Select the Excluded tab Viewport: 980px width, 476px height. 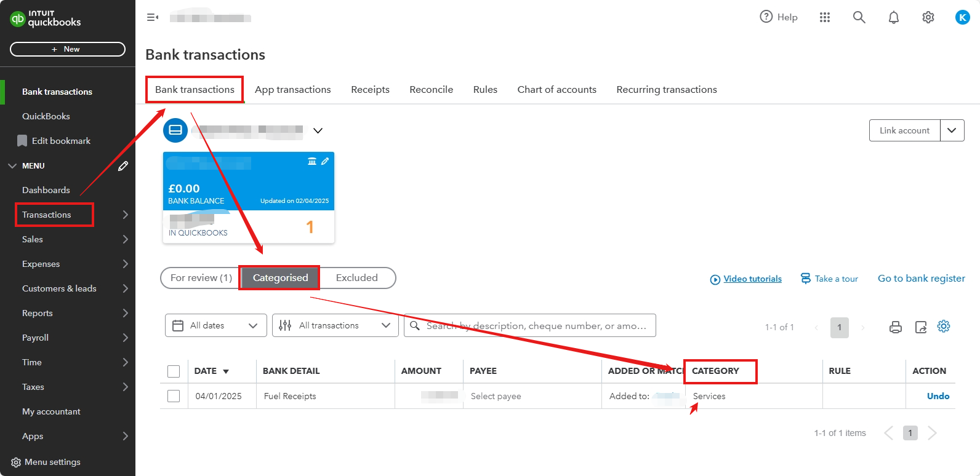(357, 278)
